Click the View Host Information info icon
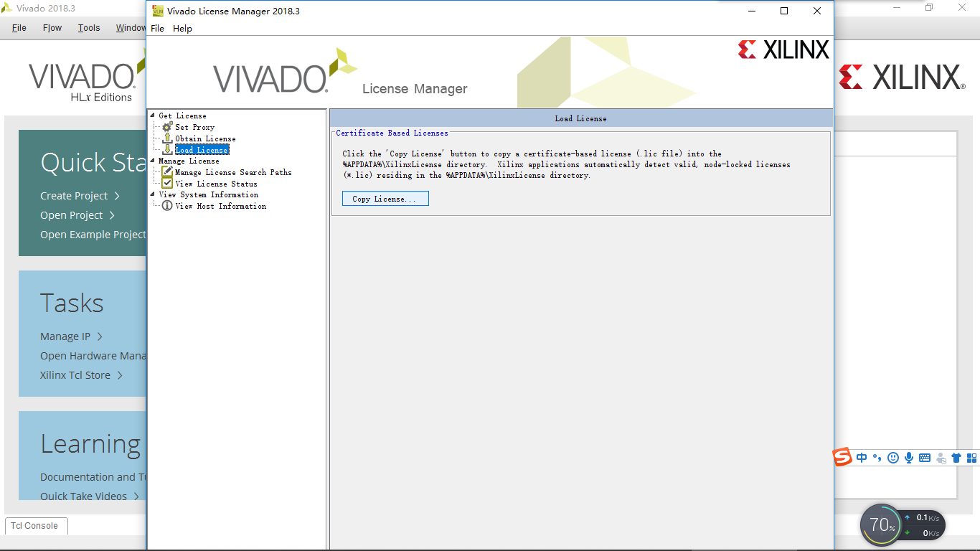Image resolution: width=980 pixels, height=551 pixels. coord(166,206)
